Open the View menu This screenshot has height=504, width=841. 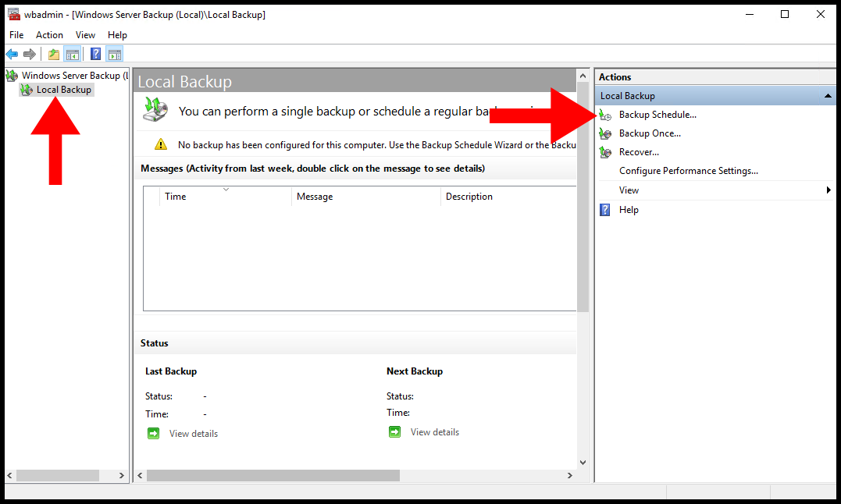tap(85, 34)
